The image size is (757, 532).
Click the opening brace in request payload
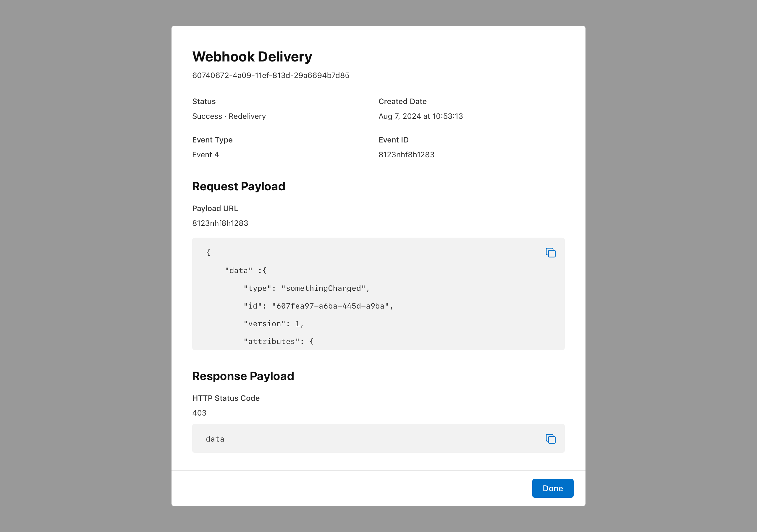208,252
